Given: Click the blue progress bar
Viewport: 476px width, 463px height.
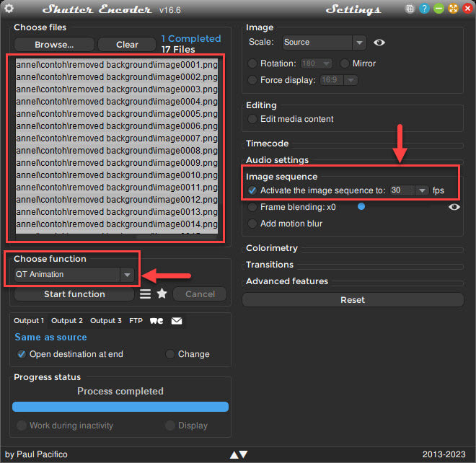Looking at the screenshot, I should pyautogui.click(x=120, y=407).
